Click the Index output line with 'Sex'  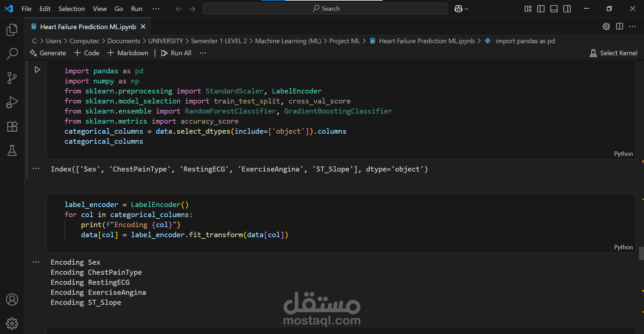[239, 169]
